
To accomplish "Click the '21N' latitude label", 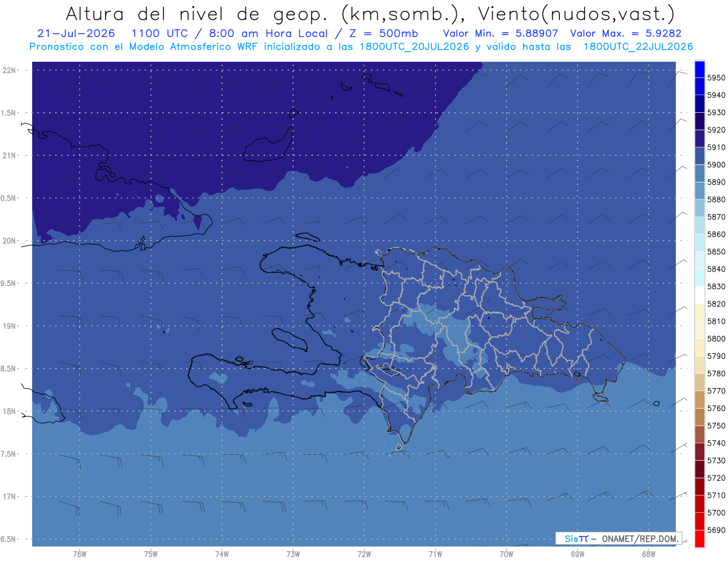I will tap(9, 155).
